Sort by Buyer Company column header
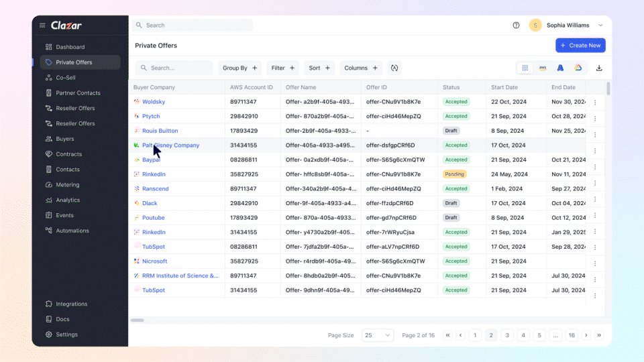644x362 pixels. pyautogui.click(x=154, y=87)
